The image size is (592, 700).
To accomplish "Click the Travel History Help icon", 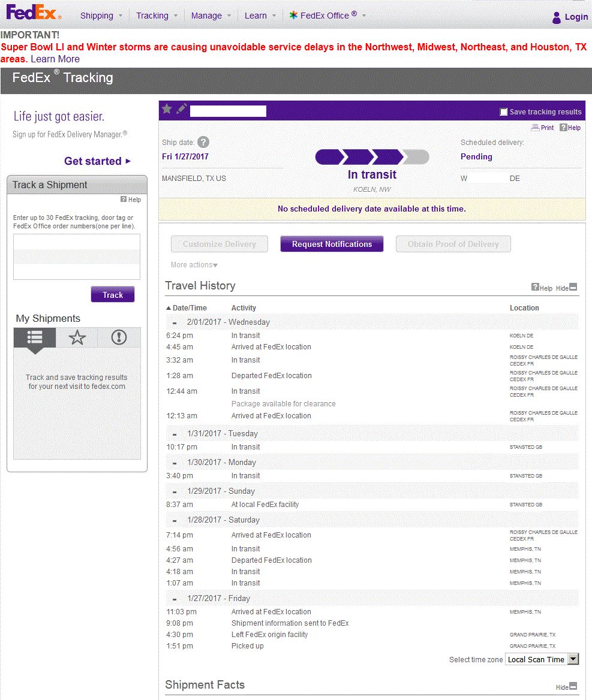I will (535, 287).
